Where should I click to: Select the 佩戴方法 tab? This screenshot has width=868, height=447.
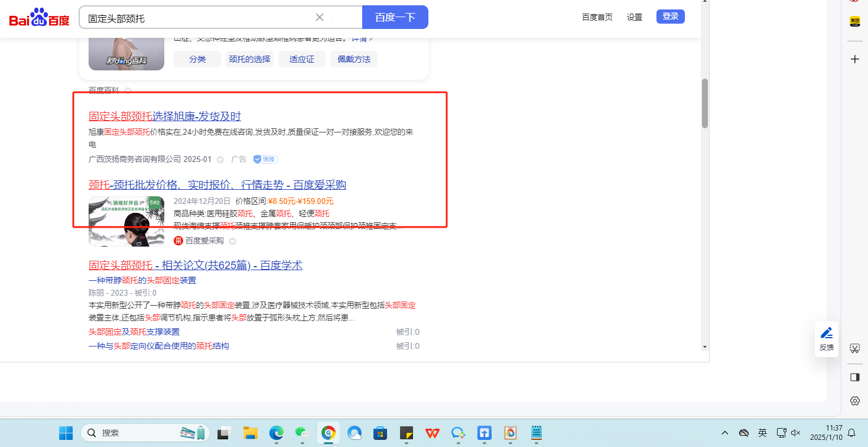(354, 59)
